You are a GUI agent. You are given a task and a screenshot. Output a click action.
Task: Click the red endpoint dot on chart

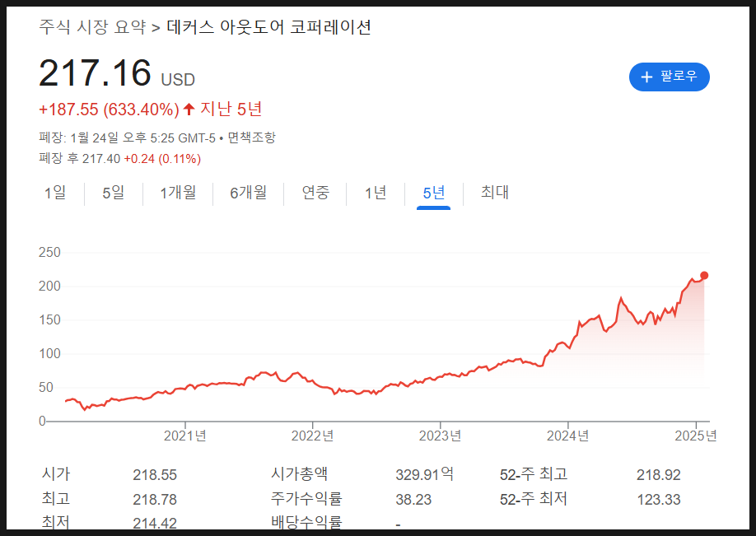click(704, 276)
